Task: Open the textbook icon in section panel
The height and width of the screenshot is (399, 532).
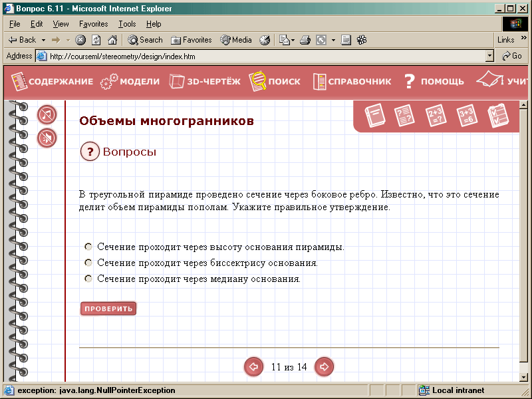Action: pyautogui.click(x=375, y=116)
